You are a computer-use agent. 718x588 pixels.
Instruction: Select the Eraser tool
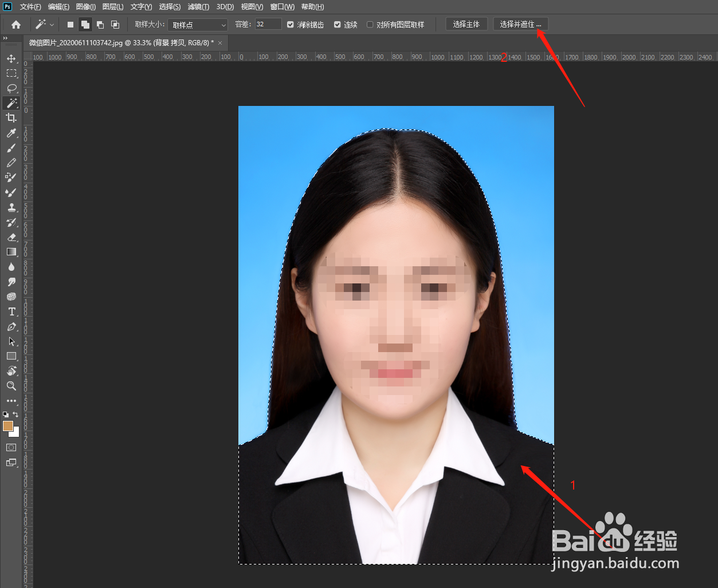(x=11, y=237)
